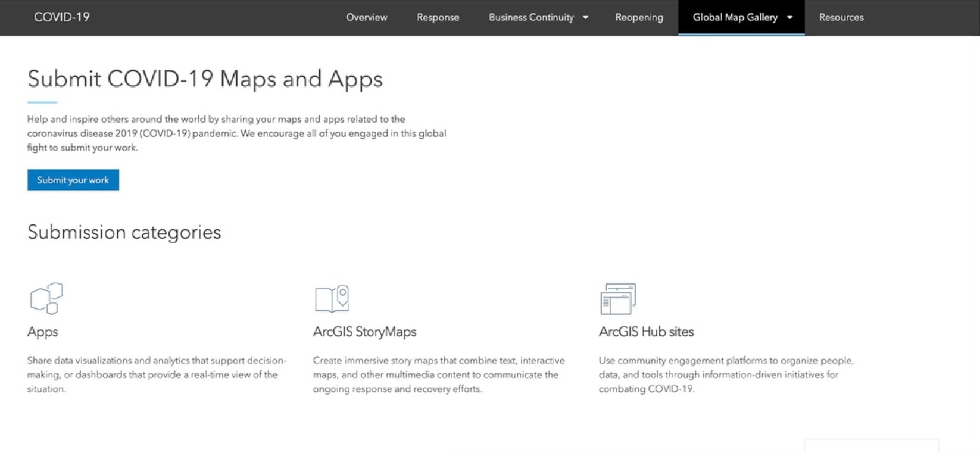Go to the Response page

[x=438, y=18]
